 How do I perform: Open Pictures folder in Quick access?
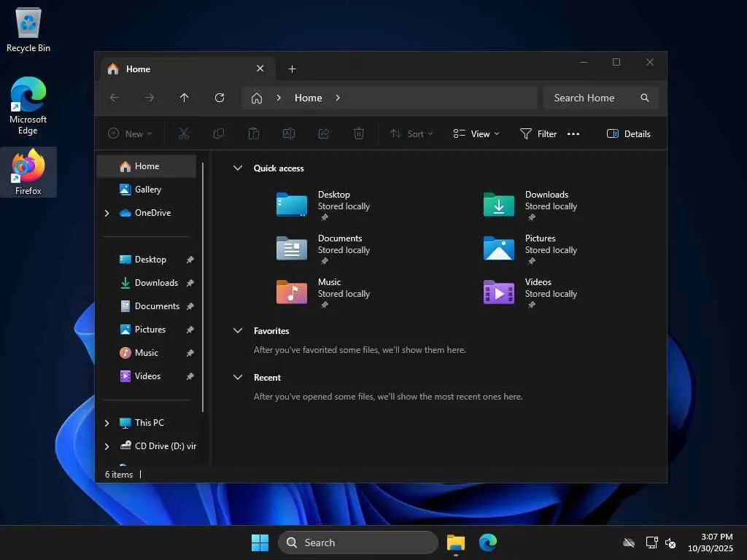coord(499,249)
